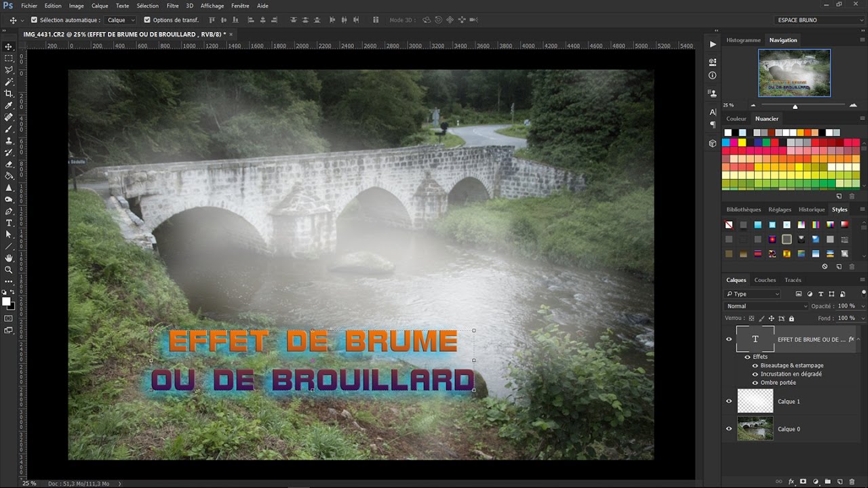Select the Zoom magnifier tool
The image size is (868, 488).
9,269
